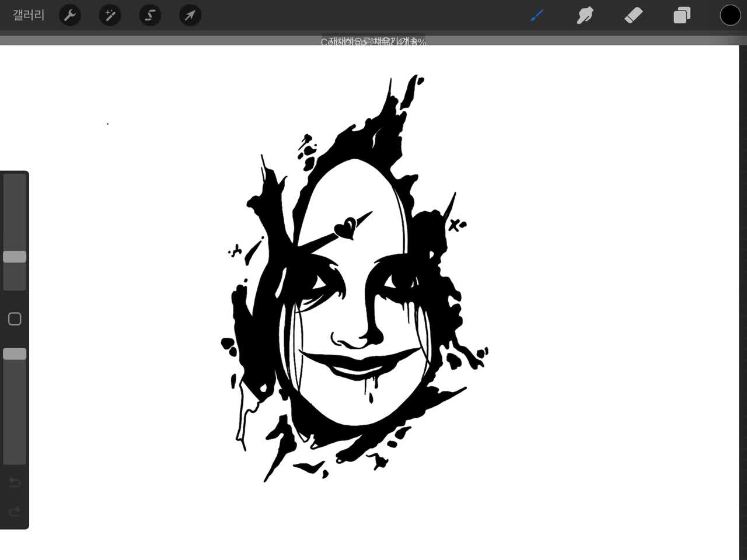Image resolution: width=747 pixels, height=560 pixels.
Task: Open the Layers panel
Action: pos(682,15)
